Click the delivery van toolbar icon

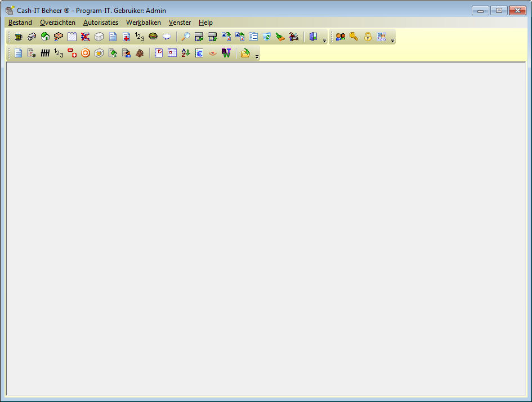point(32,37)
